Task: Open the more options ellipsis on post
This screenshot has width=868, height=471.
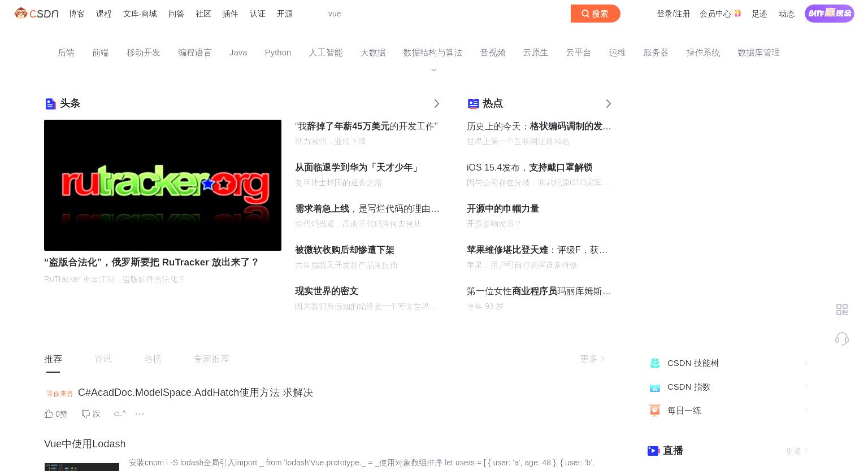Action: coord(140,414)
